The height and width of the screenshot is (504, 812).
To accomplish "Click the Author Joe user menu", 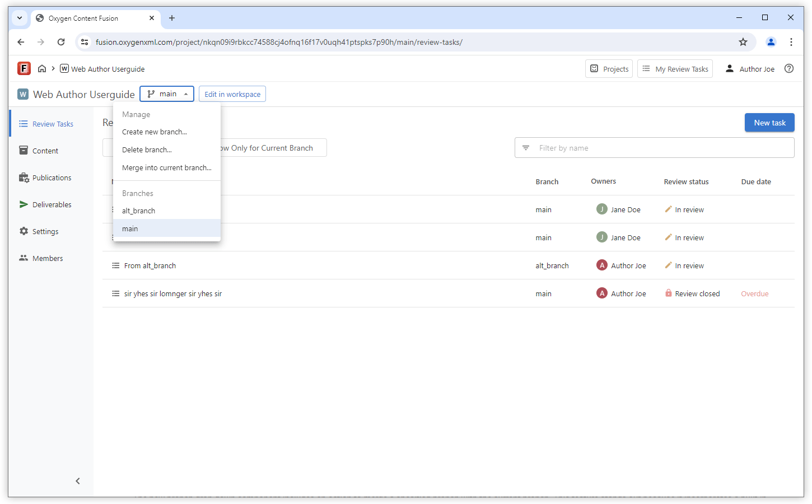I will [750, 69].
